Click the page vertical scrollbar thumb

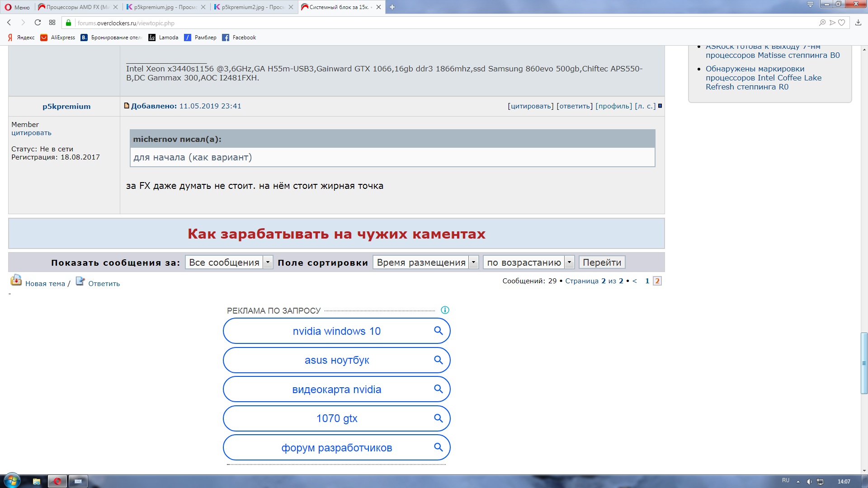tap(864, 363)
